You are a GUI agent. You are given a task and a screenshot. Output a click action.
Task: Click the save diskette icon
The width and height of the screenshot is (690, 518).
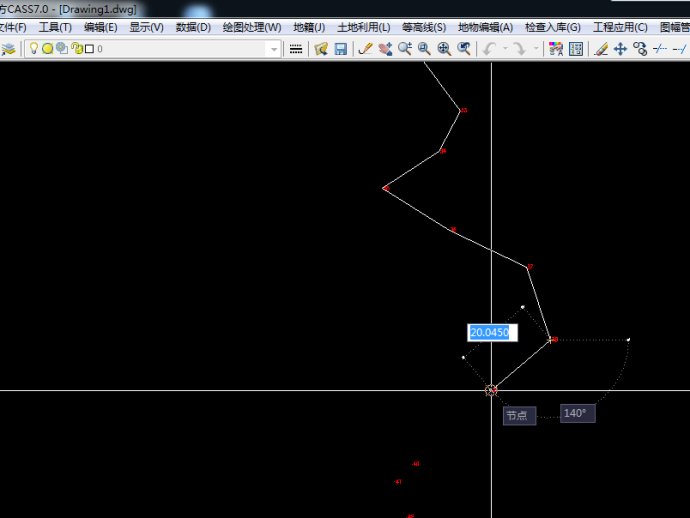[x=340, y=48]
